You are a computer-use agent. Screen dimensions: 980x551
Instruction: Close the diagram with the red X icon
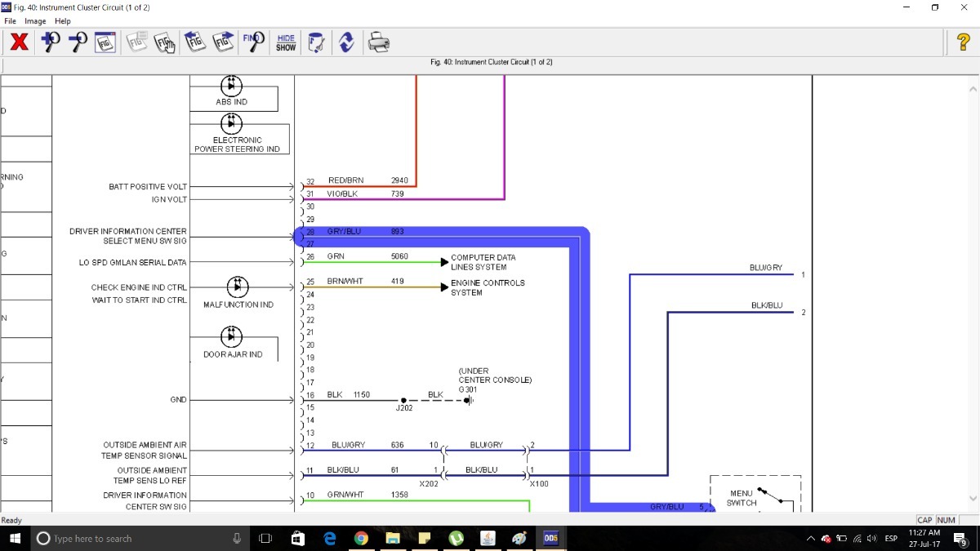(20, 42)
